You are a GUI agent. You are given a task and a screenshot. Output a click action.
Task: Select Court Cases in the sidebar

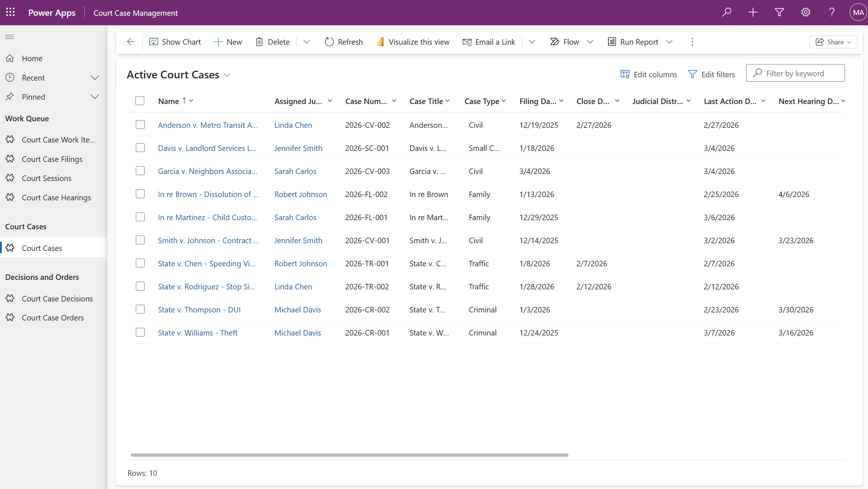click(53, 248)
